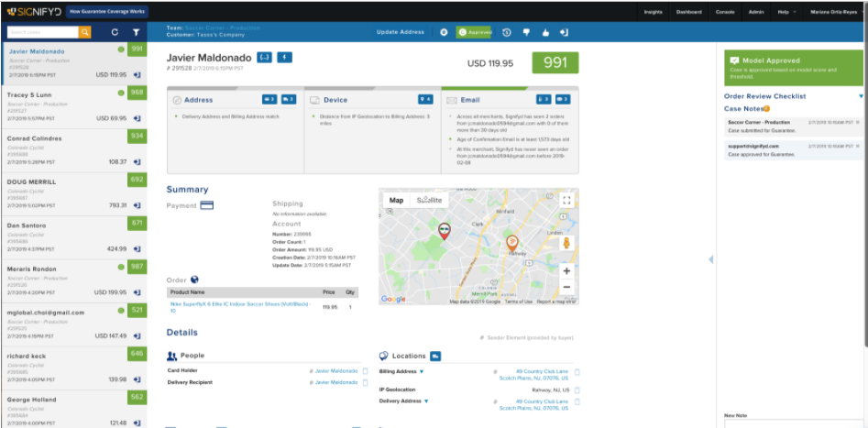
Task: Dismiss the support@signifyd.com case note
Action: tap(858, 146)
